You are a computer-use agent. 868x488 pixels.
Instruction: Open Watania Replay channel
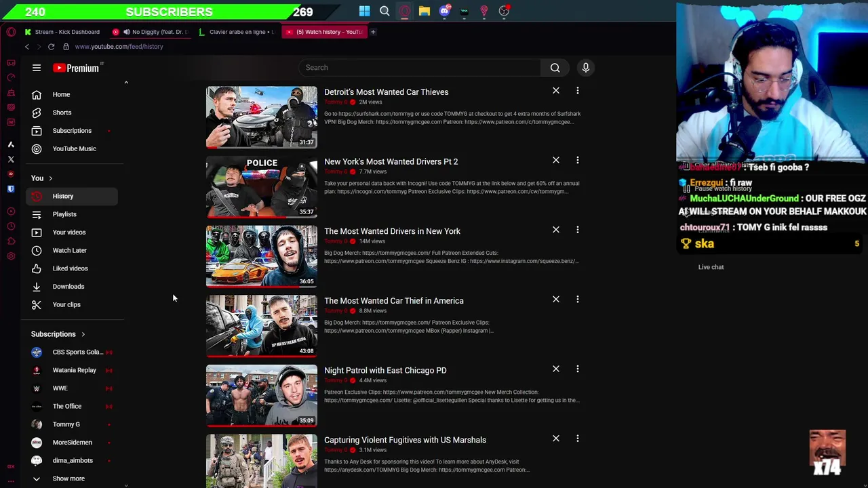[72, 370]
